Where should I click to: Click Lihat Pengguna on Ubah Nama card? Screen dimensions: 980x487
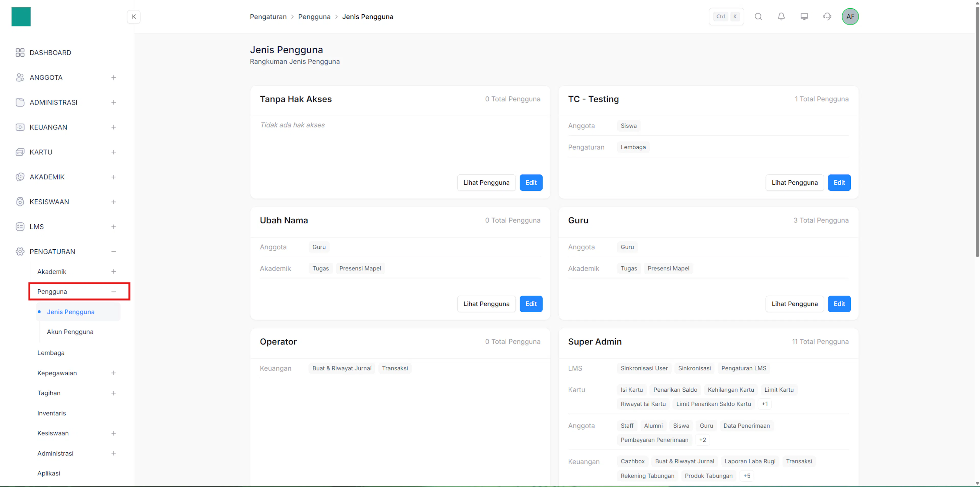click(x=486, y=304)
